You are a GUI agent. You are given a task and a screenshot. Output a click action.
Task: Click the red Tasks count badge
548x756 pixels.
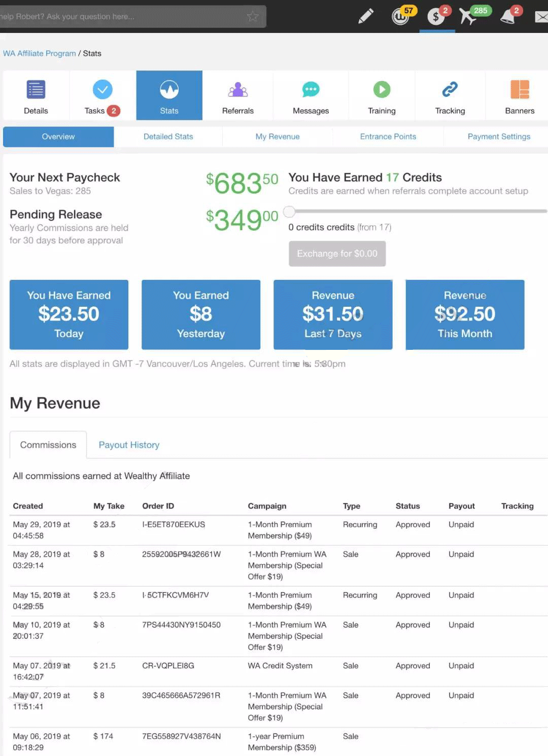pos(114,111)
